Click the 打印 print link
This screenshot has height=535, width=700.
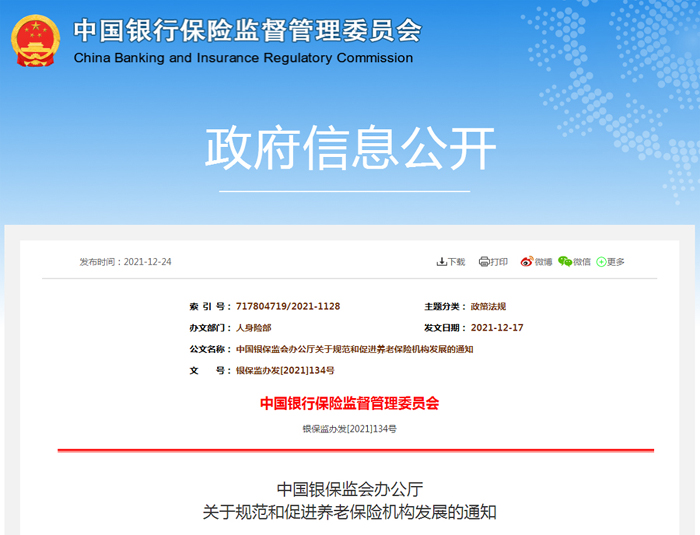click(499, 262)
